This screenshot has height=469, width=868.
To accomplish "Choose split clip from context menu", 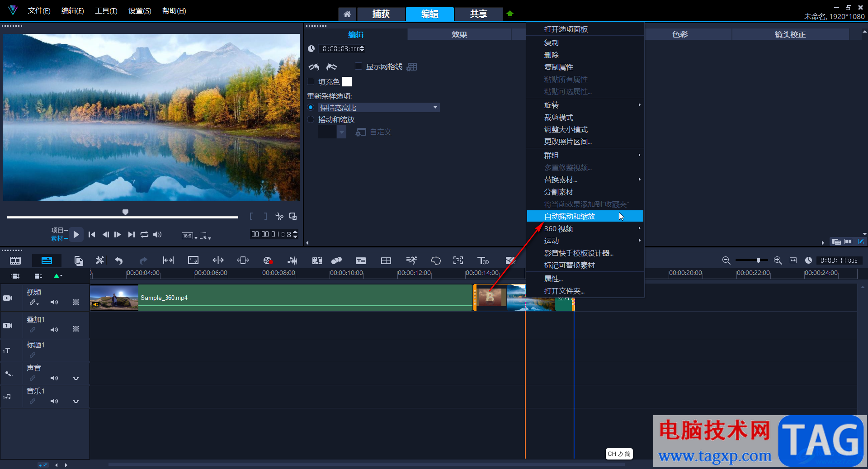I will coord(585,192).
